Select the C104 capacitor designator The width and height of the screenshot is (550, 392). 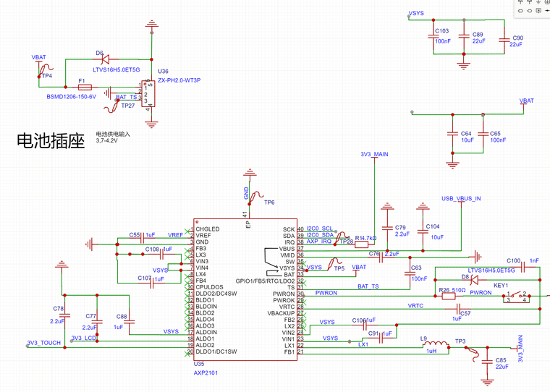tap(433, 226)
